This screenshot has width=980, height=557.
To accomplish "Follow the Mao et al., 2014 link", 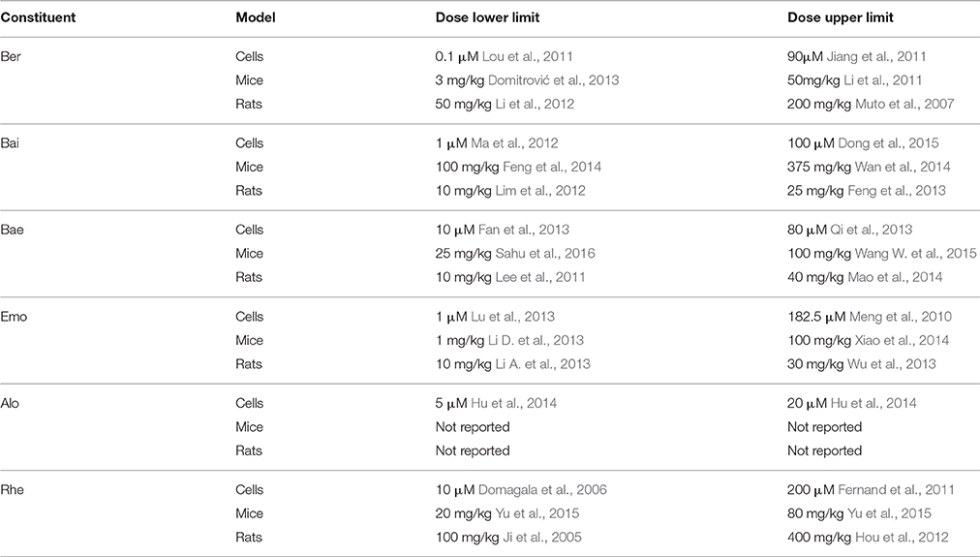I will [x=895, y=277].
